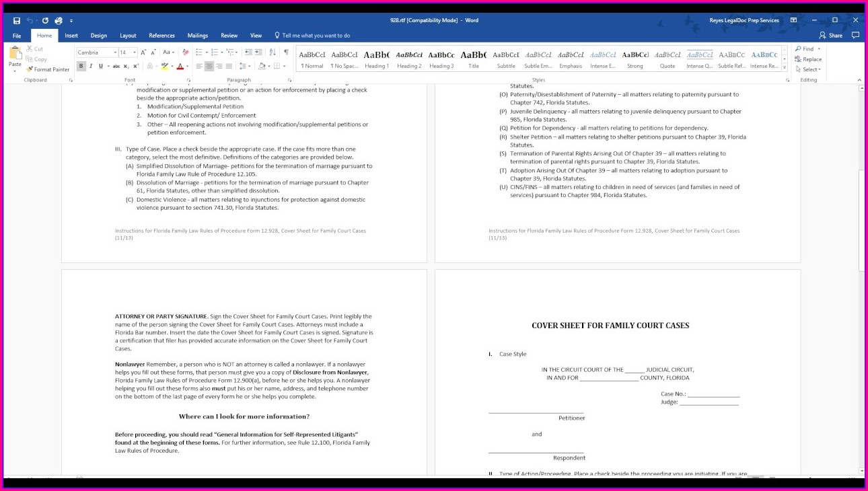The width and height of the screenshot is (868, 491).
Task: Switch to the References tab
Action: tap(161, 36)
